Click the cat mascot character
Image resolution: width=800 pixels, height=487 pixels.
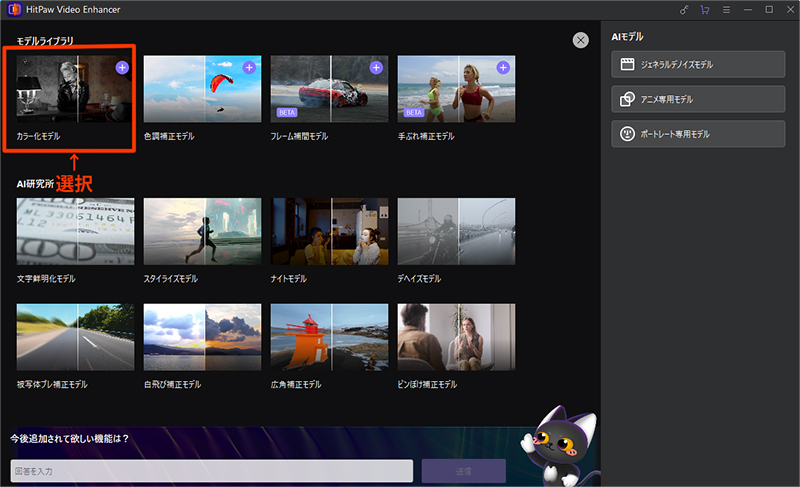[x=559, y=446]
